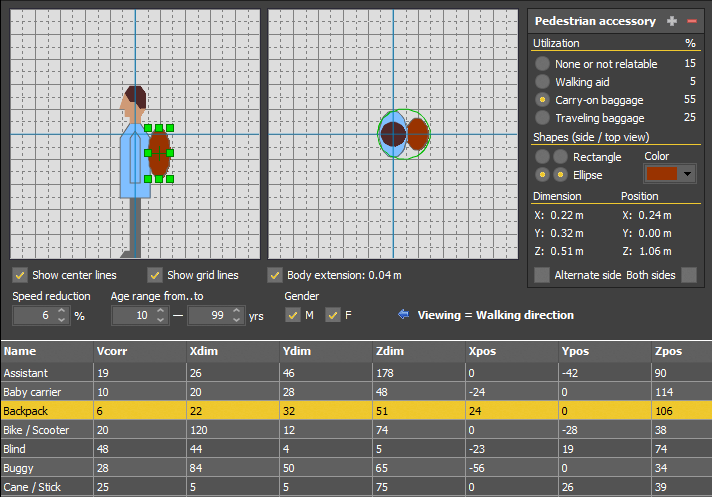Screen dimensions: 712x497
Task: Choose Ellipse shape for top view
Action: point(560,175)
